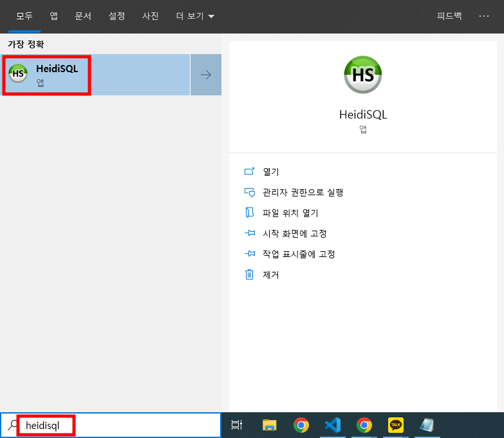Choose 열기 to launch HeidiSQL
Viewport: 504px width, 438px height.
pyautogui.click(x=270, y=172)
